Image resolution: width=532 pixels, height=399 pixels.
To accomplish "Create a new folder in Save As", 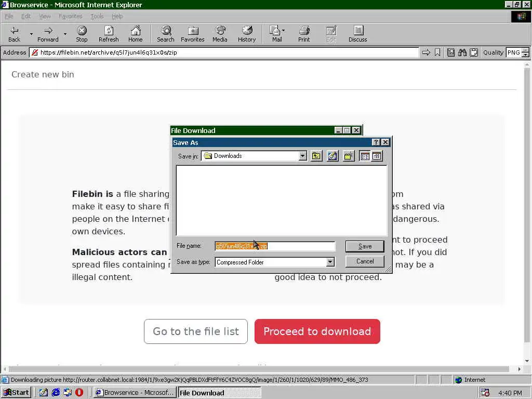I will pos(349,156).
